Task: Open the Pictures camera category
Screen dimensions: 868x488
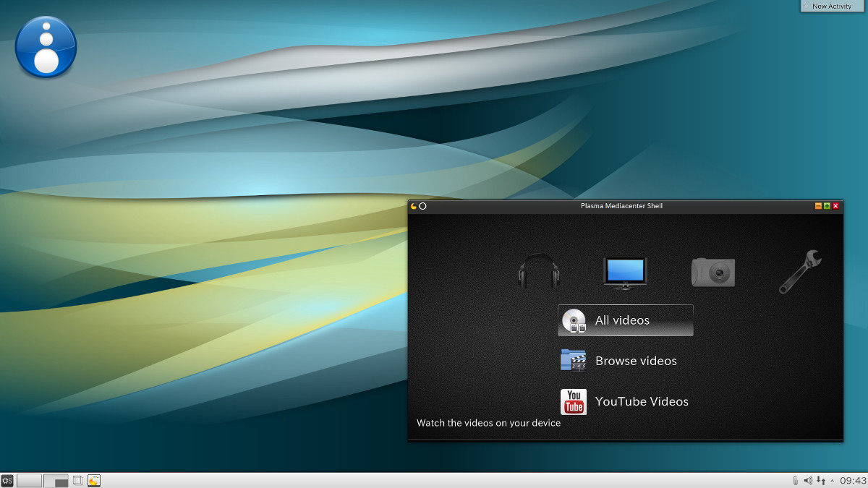Action: coord(713,273)
